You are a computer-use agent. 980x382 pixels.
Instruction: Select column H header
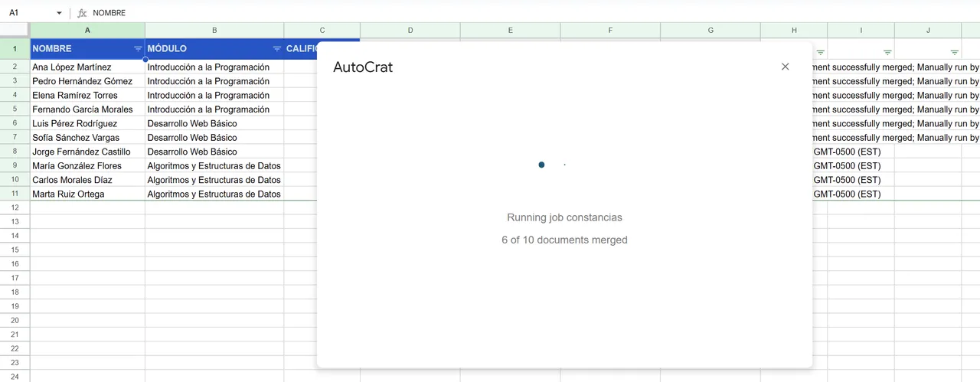pos(794,30)
